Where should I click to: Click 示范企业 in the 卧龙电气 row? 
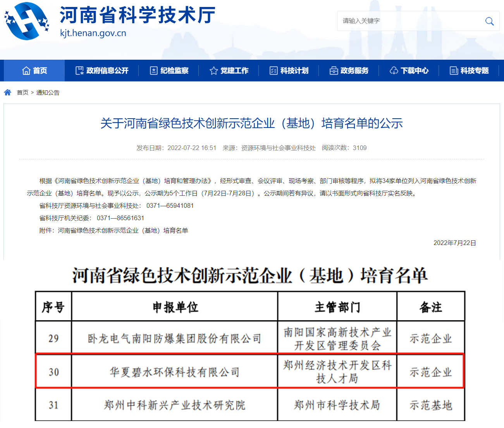(x=431, y=338)
